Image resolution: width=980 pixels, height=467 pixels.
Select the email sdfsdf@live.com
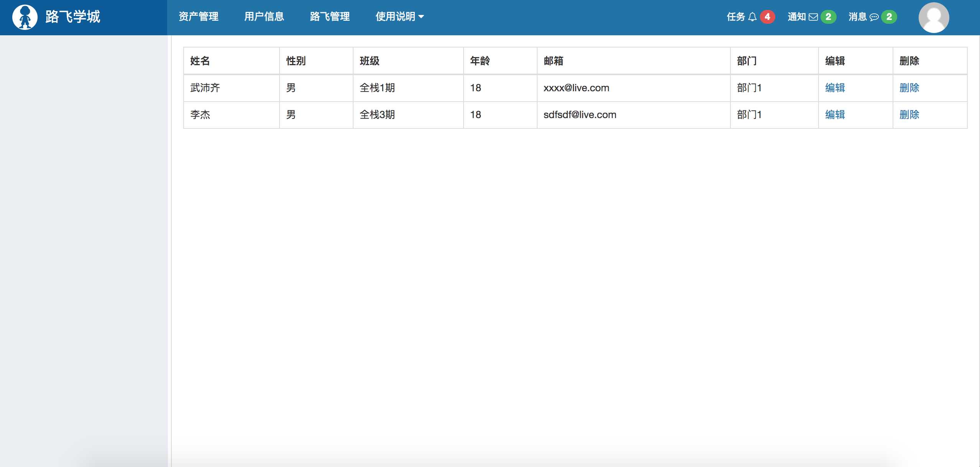[x=580, y=115]
